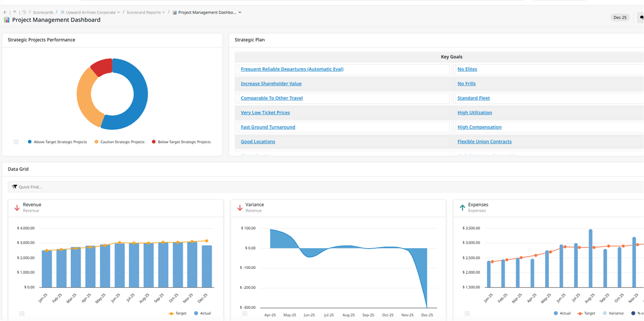Expand Scorecard Reports breadcrumb dropdown
The image size is (644, 321).
pyautogui.click(x=164, y=12)
